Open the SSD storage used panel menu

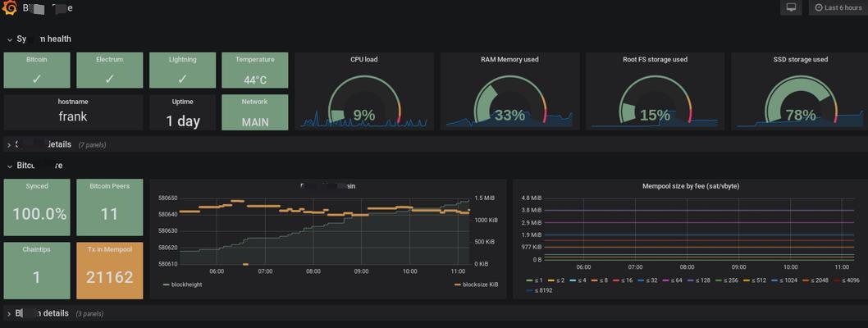click(801, 59)
